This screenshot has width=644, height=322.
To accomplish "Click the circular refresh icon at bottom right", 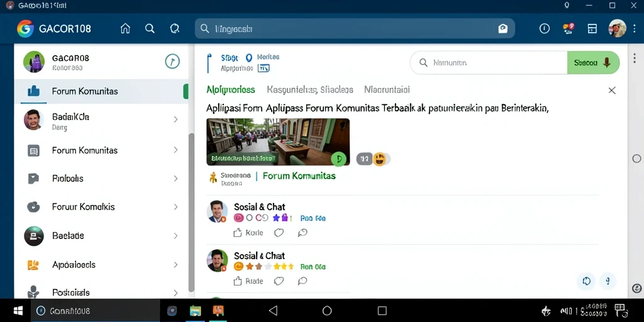I will point(586,281).
